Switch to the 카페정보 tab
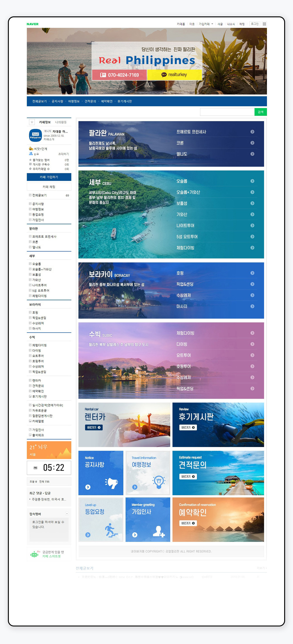The height and width of the screenshot is (644, 293). (x=45, y=122)
